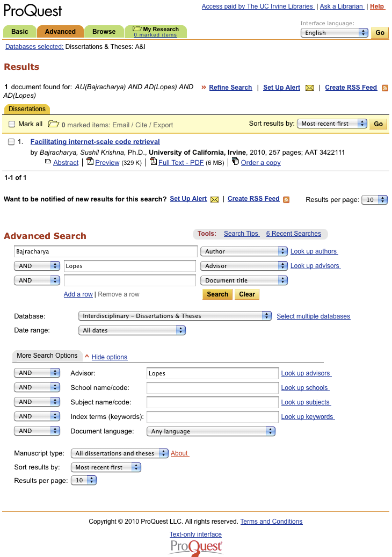392x557 pixels.
Task: Click the lower envelope icon after Set Up Alert
Action: 214,199
